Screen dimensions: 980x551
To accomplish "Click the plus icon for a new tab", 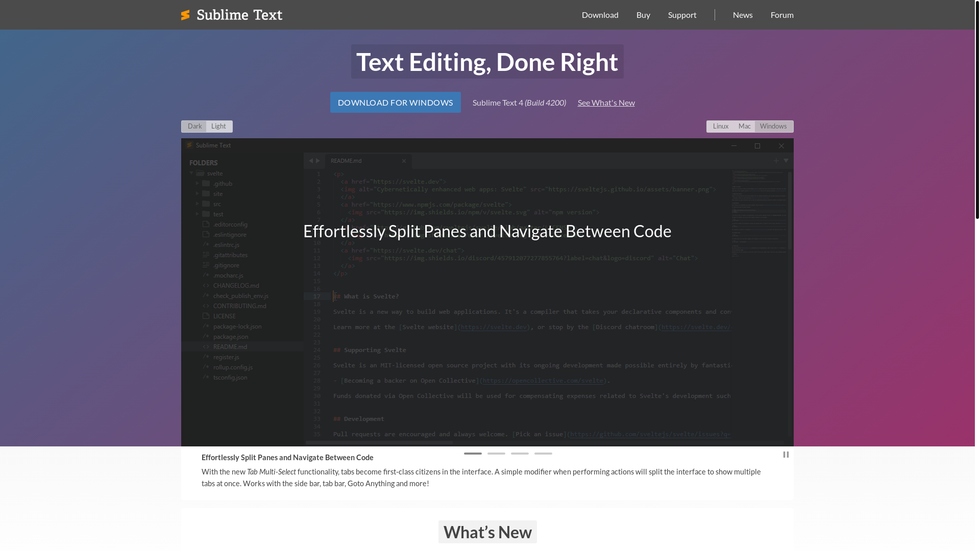I will tap(776, 161).
